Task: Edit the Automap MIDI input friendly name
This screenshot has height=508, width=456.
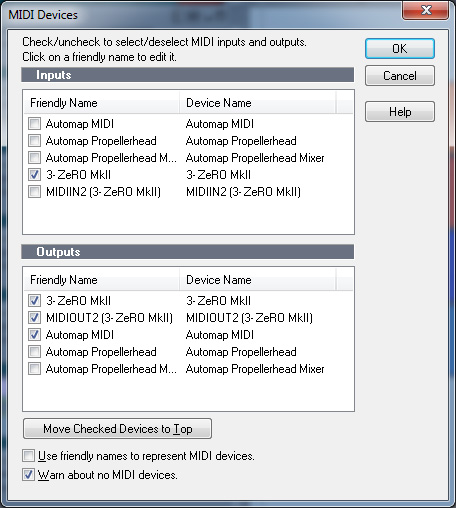Action: 80,124
